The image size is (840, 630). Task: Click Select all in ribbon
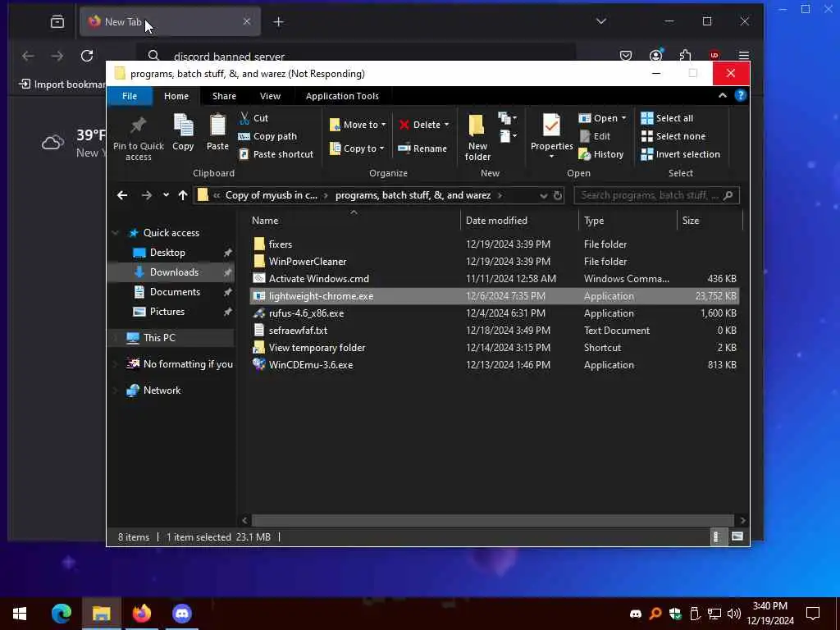(x=667, y=118)
